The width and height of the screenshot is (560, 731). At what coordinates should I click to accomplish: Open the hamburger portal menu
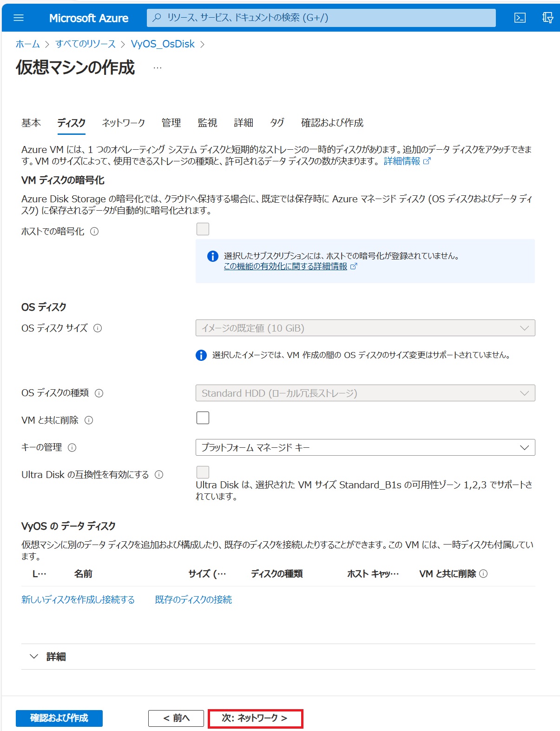coord(19,18)
